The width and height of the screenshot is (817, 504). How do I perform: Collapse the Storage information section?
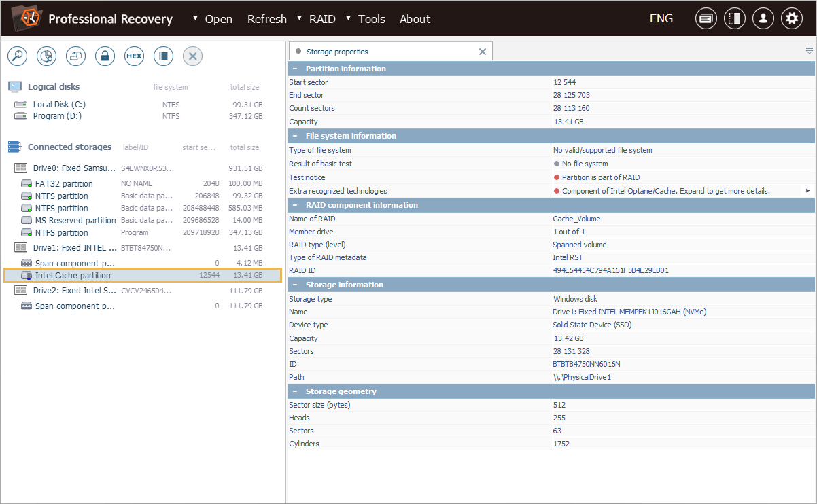click(x=295, y=285)
